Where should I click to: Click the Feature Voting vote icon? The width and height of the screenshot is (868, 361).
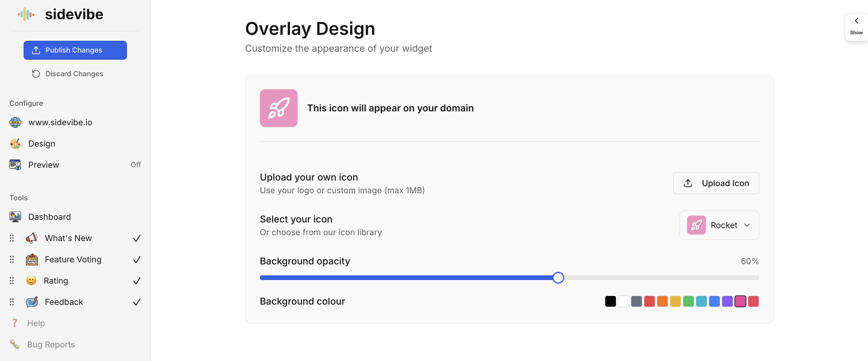pyautogui.click(x=31, y=259)
